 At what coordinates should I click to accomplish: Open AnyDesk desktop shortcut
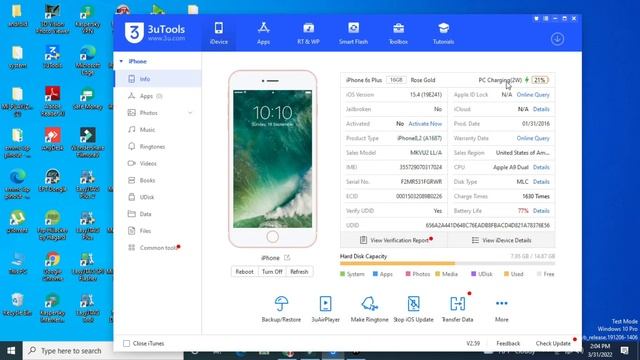click(x=52, y=139)
